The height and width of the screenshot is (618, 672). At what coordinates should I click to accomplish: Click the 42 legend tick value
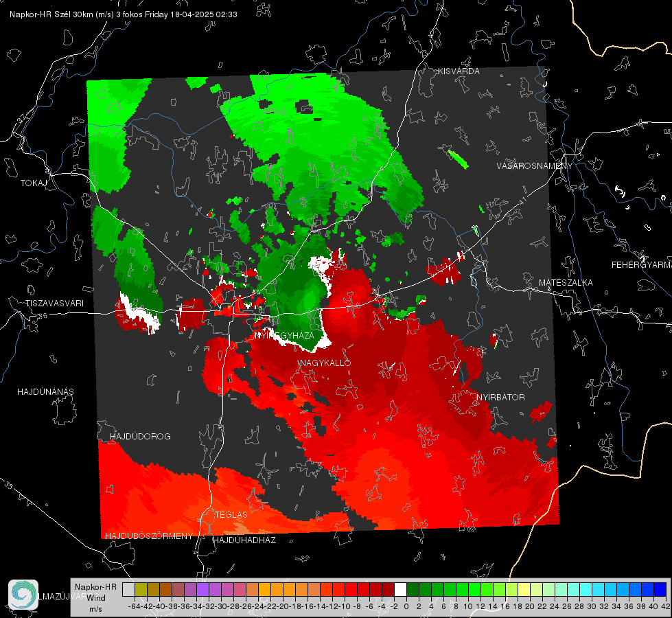click(665, 606)
